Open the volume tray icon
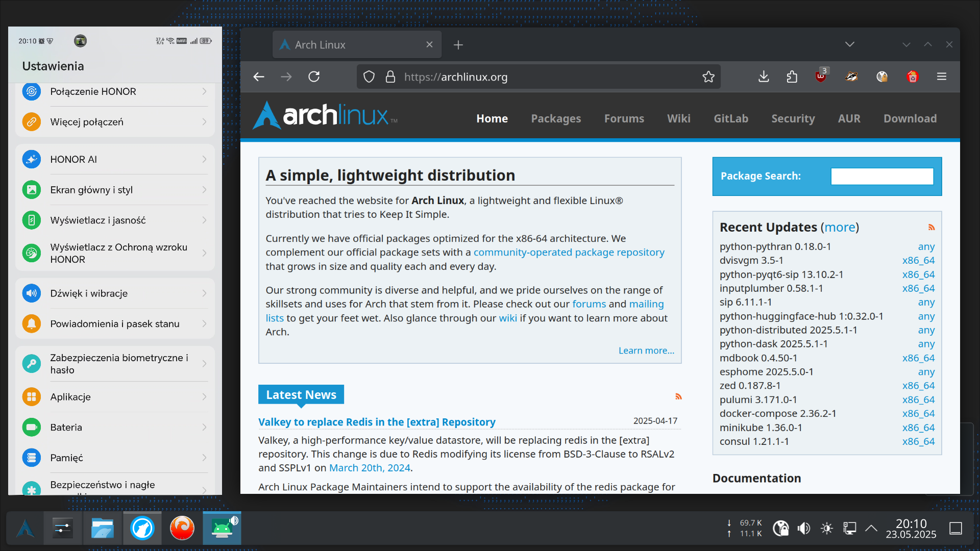 coord(803,529)
